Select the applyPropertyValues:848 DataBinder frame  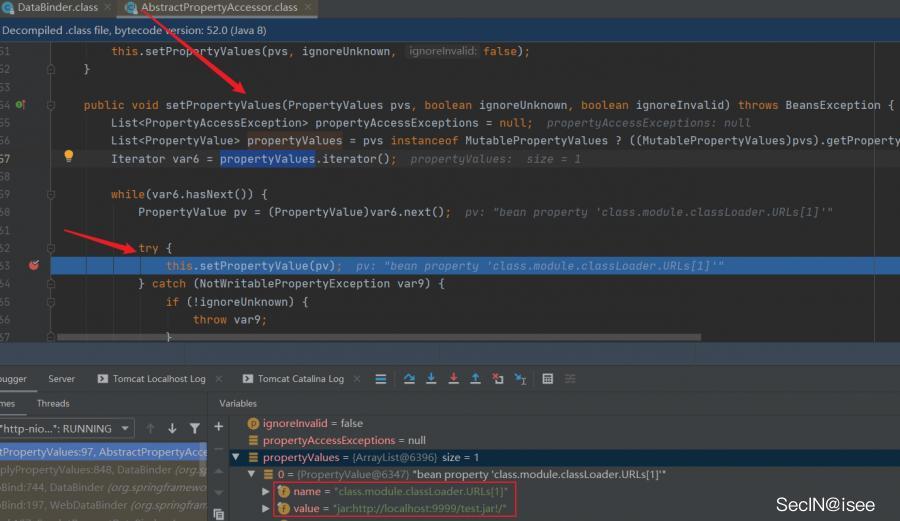(103, 470)
